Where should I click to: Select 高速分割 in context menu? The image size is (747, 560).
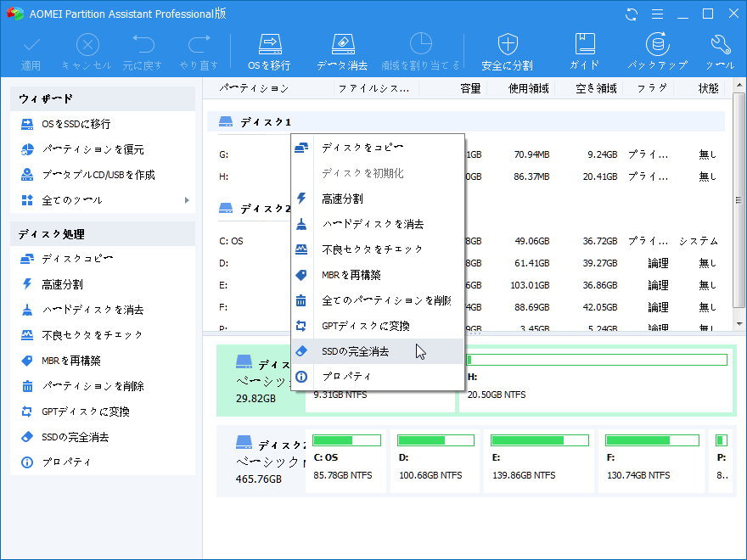[377, 199]
